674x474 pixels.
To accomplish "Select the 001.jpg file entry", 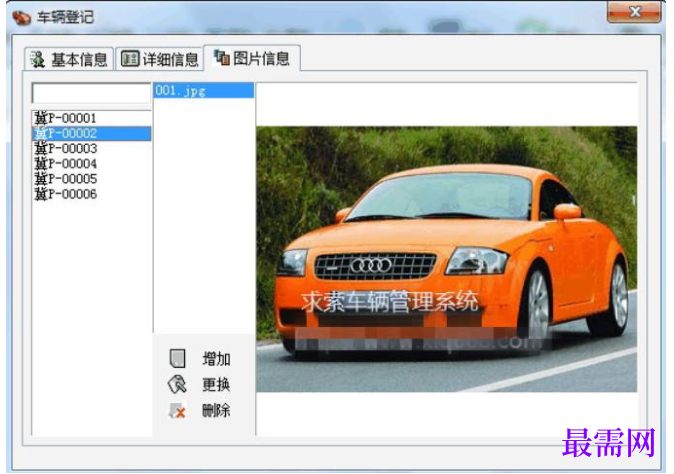I will (x=204, y=91).
